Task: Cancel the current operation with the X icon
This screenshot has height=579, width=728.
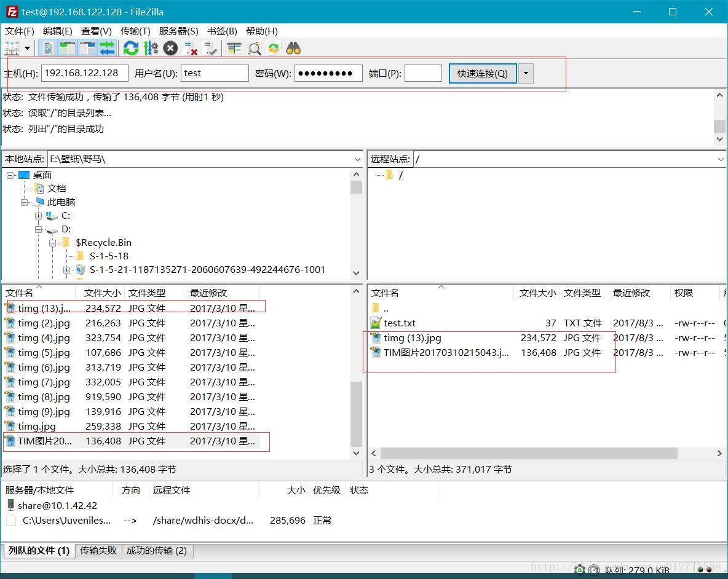Action: [170, 48]
